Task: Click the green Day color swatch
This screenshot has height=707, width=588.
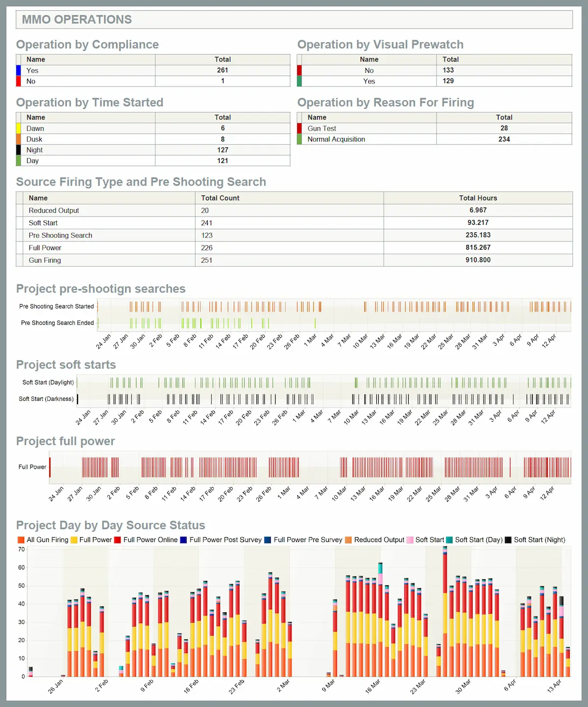Action: pyautogui.click(x=19, y=161)
